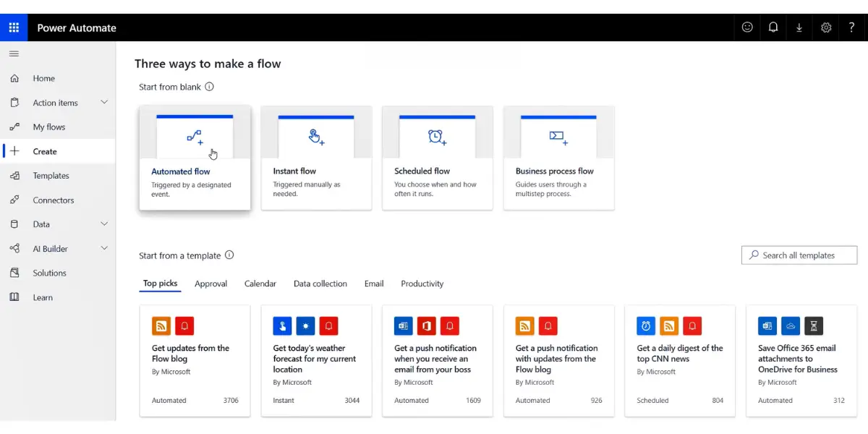This screenshot has width=868, height=434.
Task: Select the Email templates tab
Action: [x=374, y=284]
